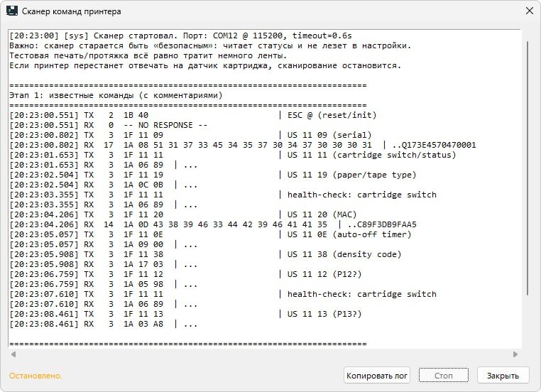Click the comment 'US 11 13 (P13?)'
The image size is (541, 392).
[324, 314]
